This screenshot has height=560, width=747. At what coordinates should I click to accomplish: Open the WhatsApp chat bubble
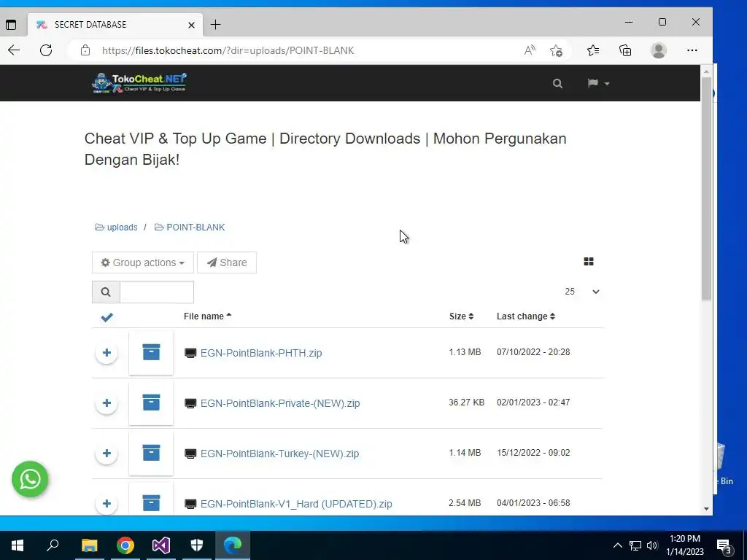(30, 479)
